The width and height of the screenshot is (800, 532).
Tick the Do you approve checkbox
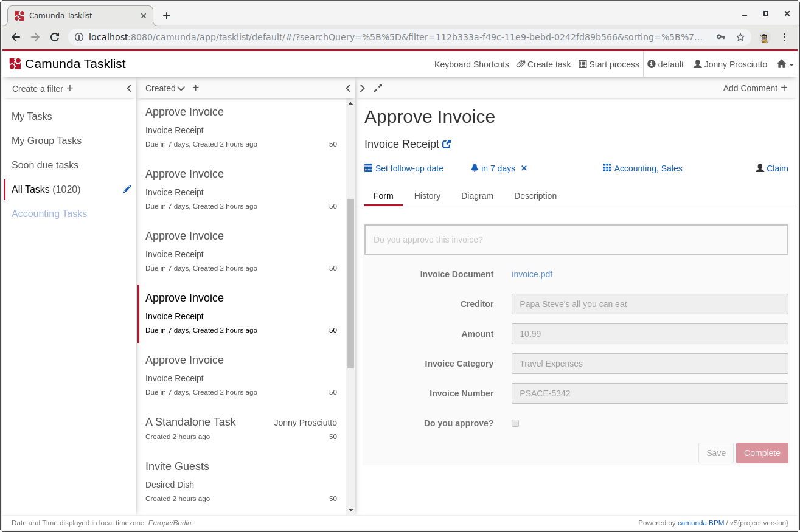point(515,423)
